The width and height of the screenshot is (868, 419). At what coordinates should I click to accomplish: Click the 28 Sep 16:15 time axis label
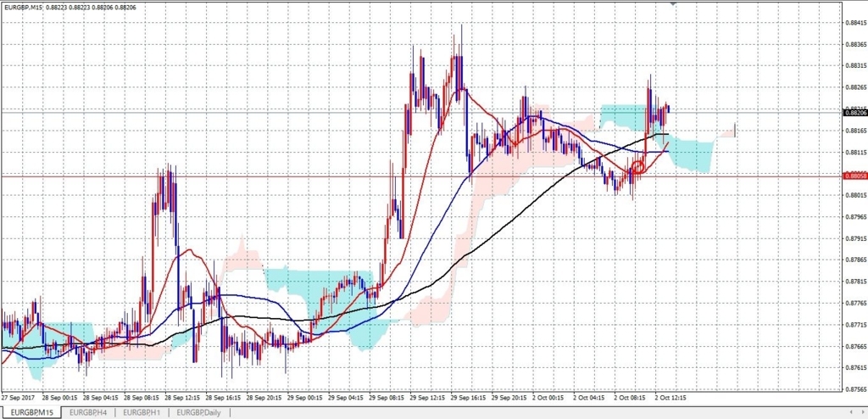[x=223, y=398]
